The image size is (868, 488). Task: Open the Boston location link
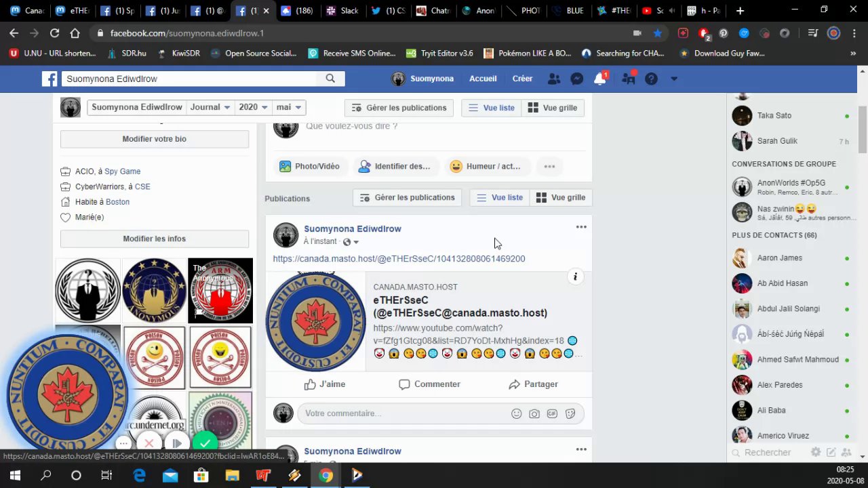pyautogui.click(x=117, y=202)
